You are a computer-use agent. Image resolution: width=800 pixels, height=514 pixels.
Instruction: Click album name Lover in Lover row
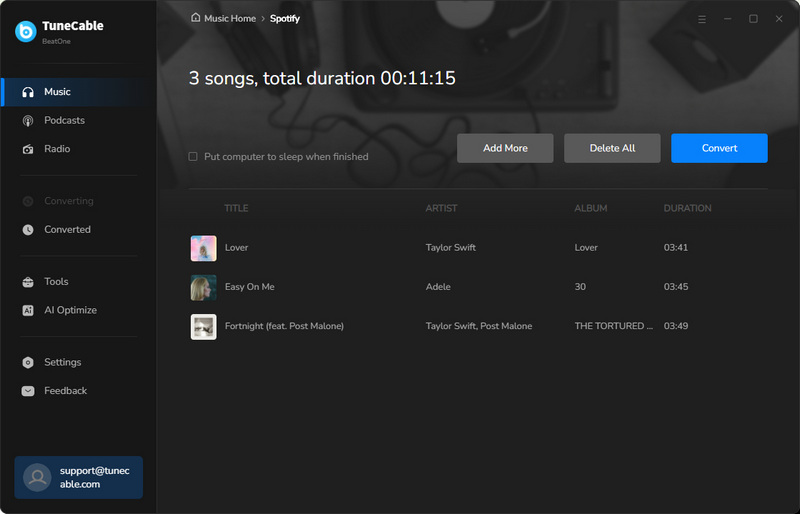(586, 248)
